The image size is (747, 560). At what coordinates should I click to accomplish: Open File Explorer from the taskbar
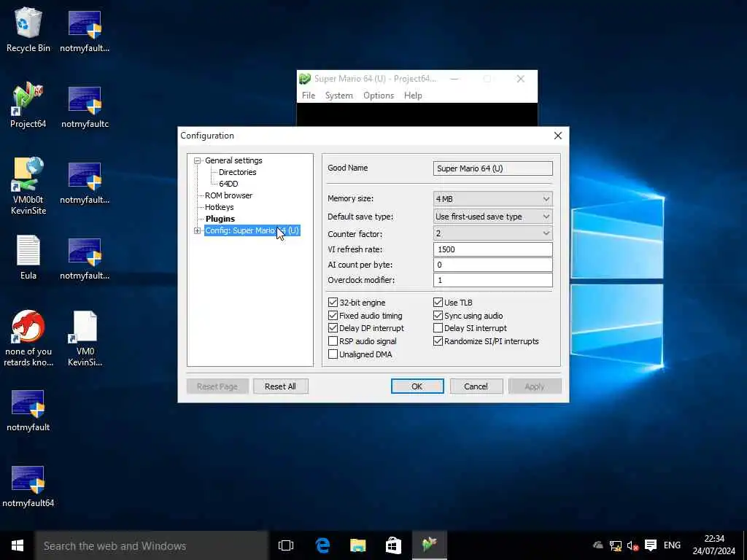click(x=357, y=545)
